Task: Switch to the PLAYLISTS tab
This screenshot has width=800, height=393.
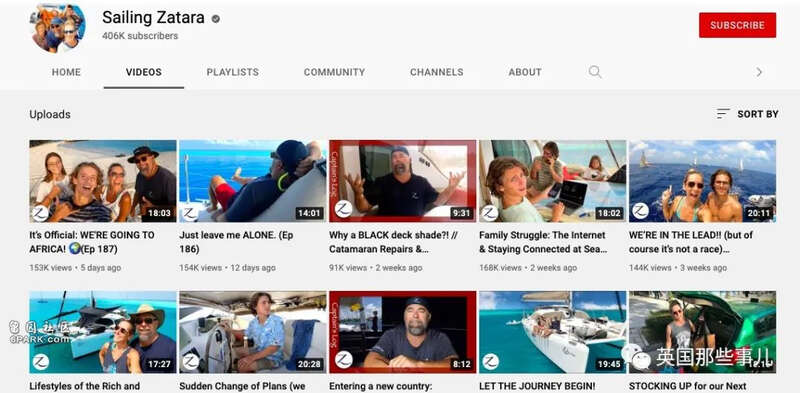Action: pos(233,72)
